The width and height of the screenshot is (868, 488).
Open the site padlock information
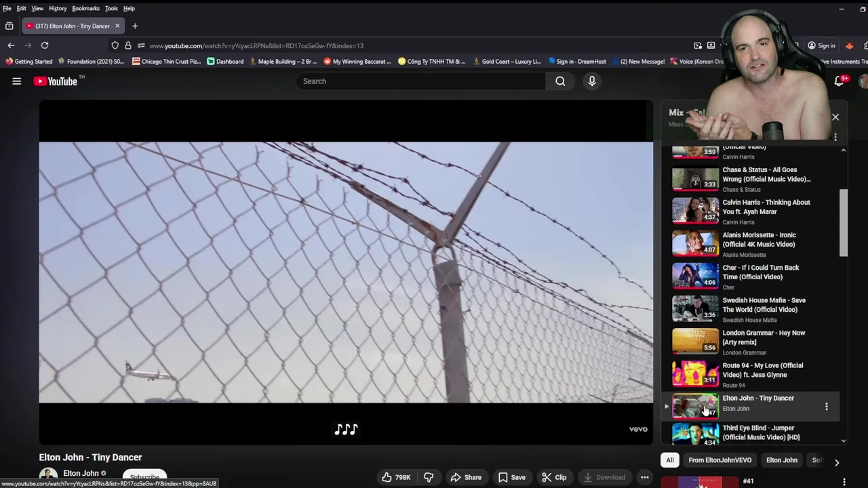tap(127, 45)
